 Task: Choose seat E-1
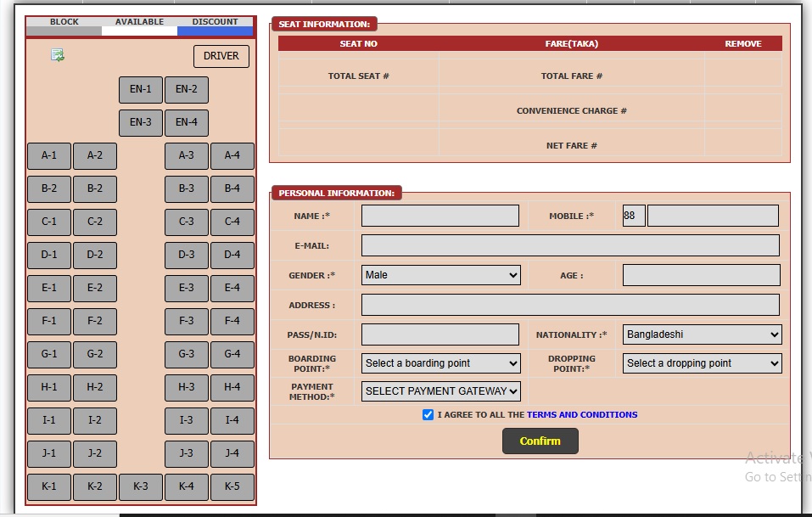(x=49, y=289)
